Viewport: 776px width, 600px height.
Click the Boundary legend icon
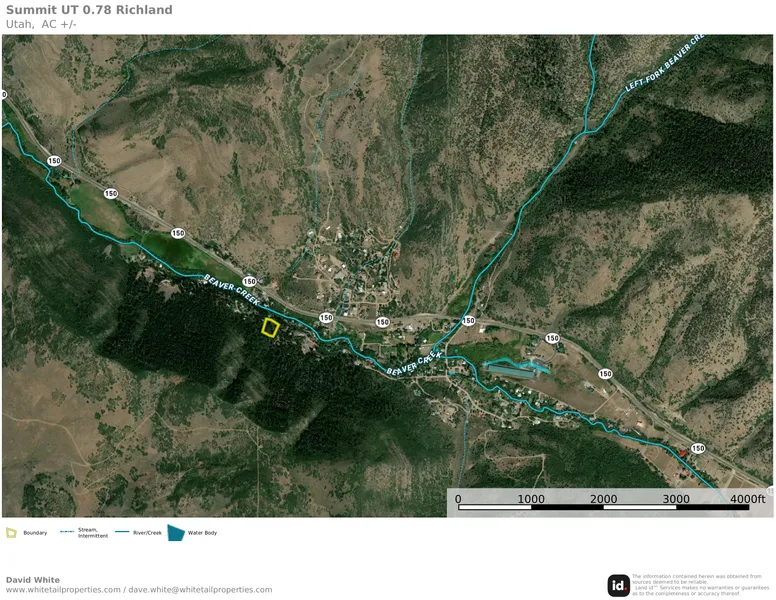click(11, 533)
